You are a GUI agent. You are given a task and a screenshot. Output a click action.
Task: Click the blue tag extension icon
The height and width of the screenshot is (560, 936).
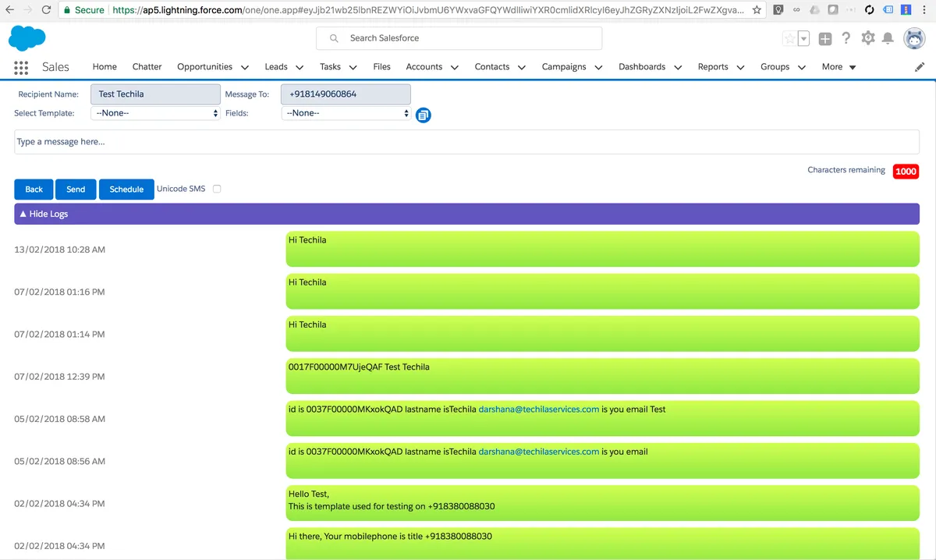pos(888,10)
